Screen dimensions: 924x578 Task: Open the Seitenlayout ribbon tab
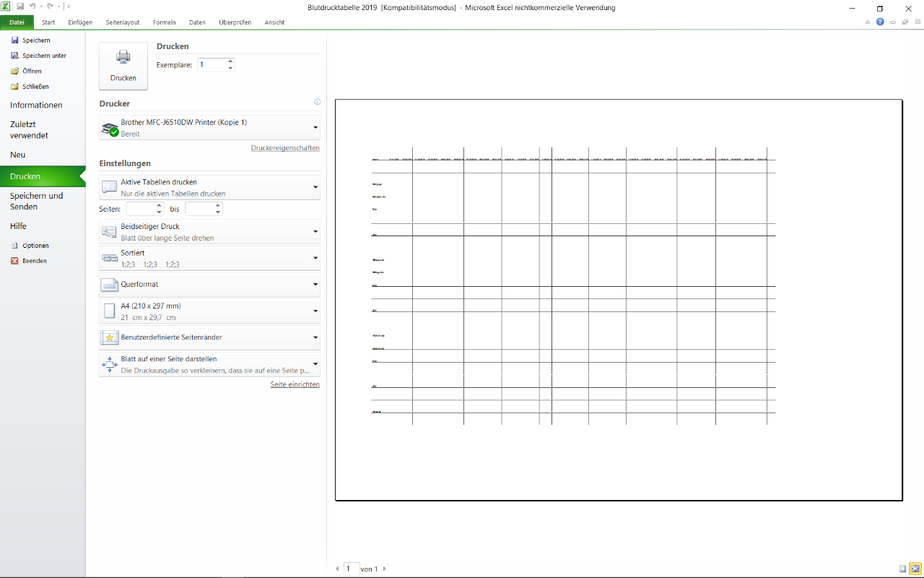(123, 22)
